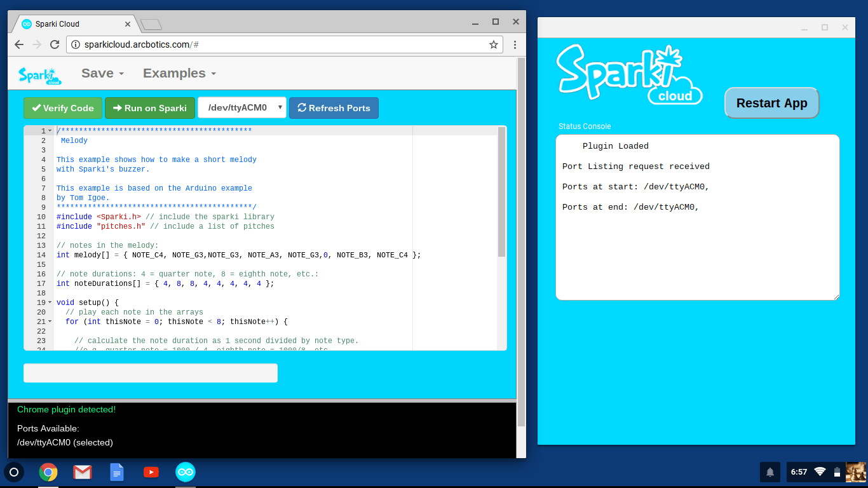Expand the /dev/ttyACM0 port selector
This screenshot has height=488, width=868.
(242, 108)
